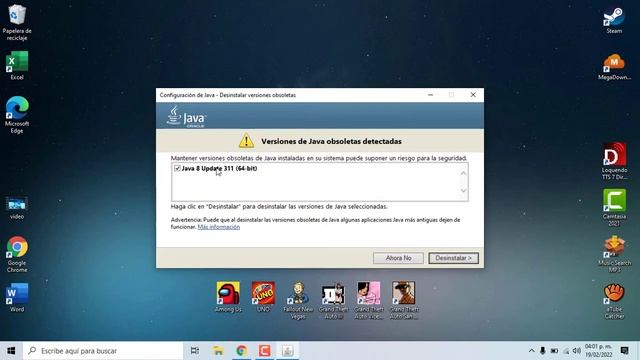Image resolution: width=640 pixels, height=360 pixels.
Task: Select the Among Us desktop shortcut
Action: [228, 297]
